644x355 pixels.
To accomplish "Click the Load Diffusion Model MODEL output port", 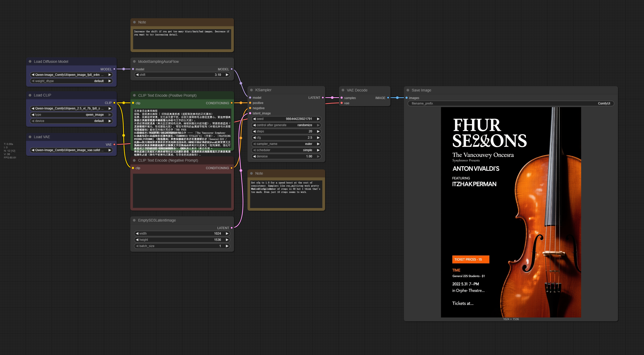I will point(114,69).
